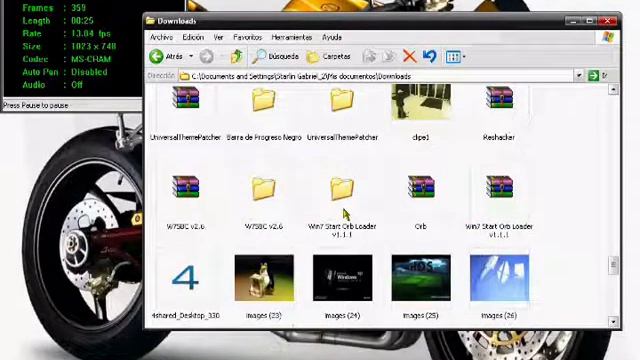Click the green Go arrow button

593,76
